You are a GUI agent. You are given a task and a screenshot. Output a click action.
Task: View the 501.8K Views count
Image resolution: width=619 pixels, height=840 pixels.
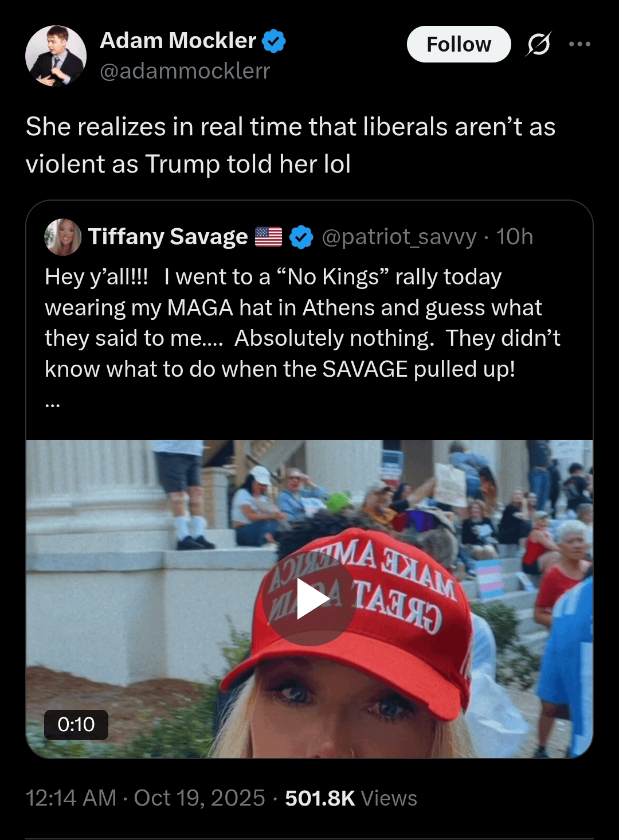(x=351, y=798)
